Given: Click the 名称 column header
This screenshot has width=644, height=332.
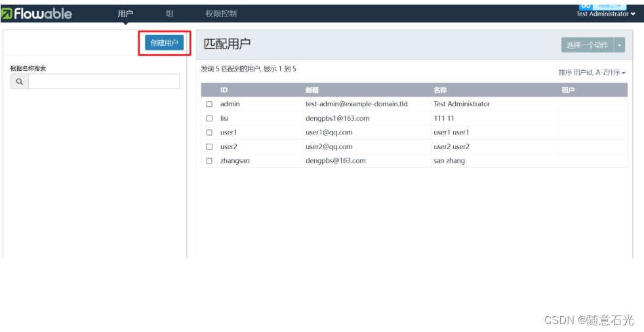Looking at the screenshot, I should point(440,90).
